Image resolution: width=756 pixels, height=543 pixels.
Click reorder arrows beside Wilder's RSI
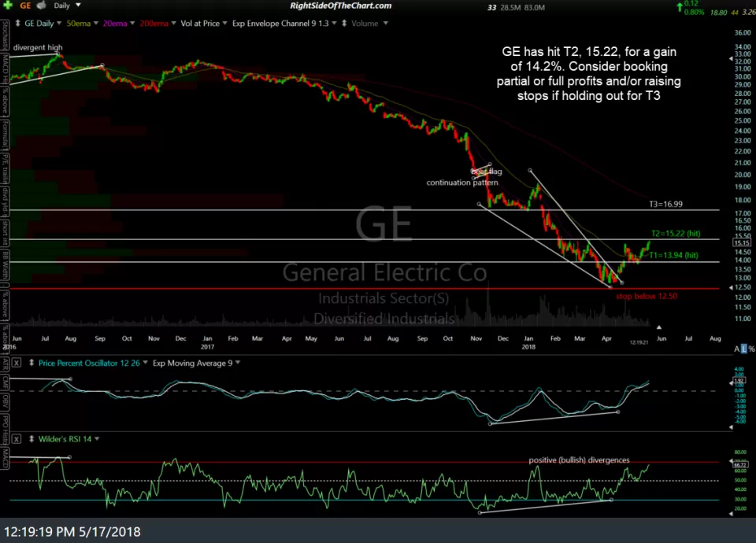(31, 439)
